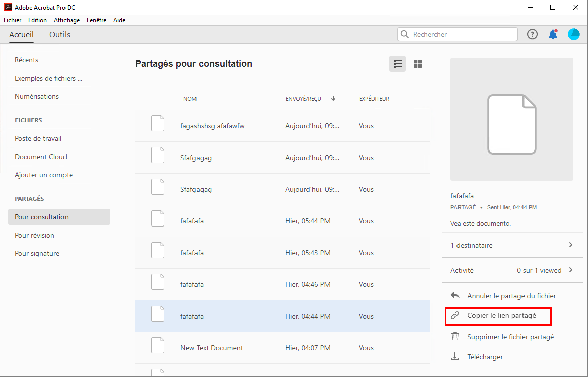
Task: Click the copy shared link icon
Action: click(455, 316)
